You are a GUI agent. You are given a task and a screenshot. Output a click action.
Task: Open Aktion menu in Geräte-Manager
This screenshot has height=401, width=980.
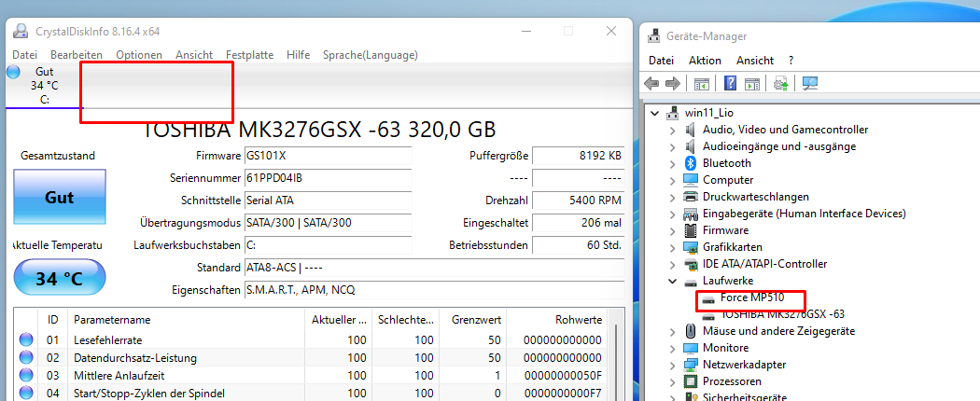705,61
